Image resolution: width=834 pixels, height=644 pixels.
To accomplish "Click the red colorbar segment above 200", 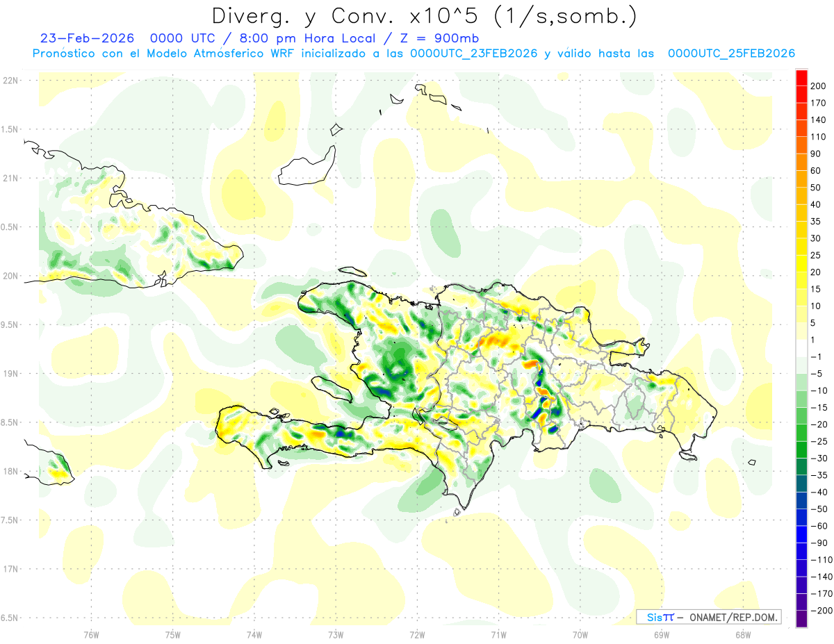I will tap(802, 78).
